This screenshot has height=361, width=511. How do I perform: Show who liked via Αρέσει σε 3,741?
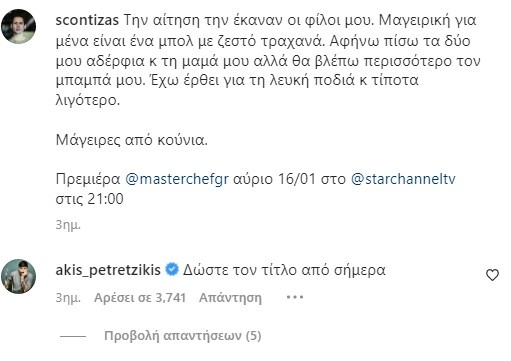point(140,297)
